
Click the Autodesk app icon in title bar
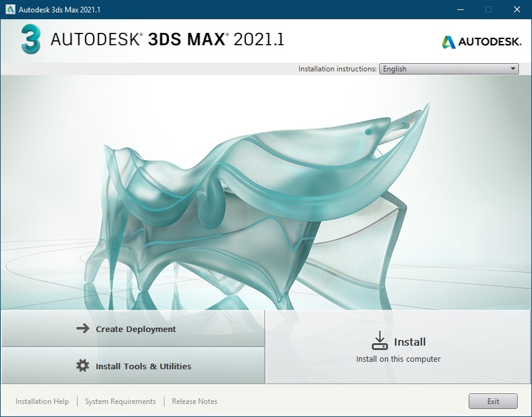(10, 9)
